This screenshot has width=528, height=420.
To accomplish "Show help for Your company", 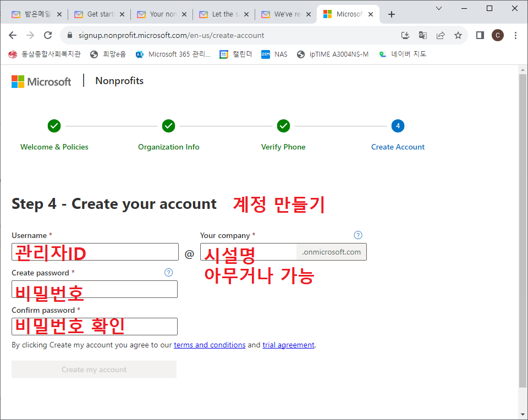I will 358,235.
